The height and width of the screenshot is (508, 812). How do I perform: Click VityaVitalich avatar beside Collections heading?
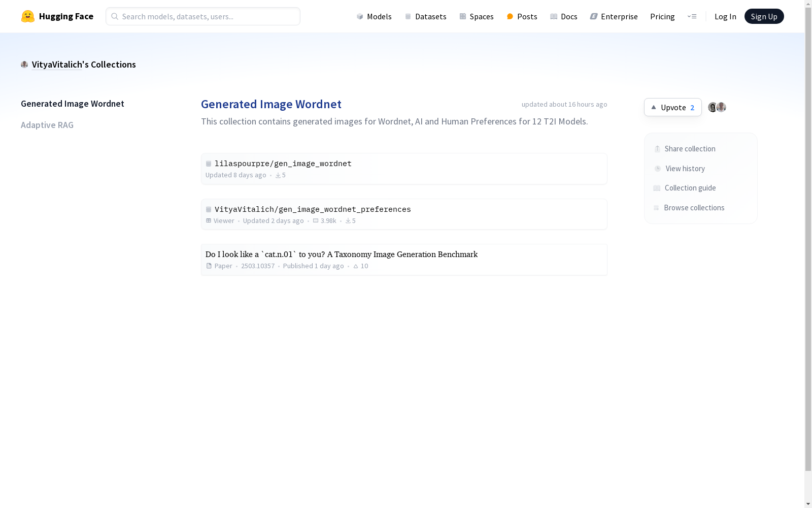(24, 65)
